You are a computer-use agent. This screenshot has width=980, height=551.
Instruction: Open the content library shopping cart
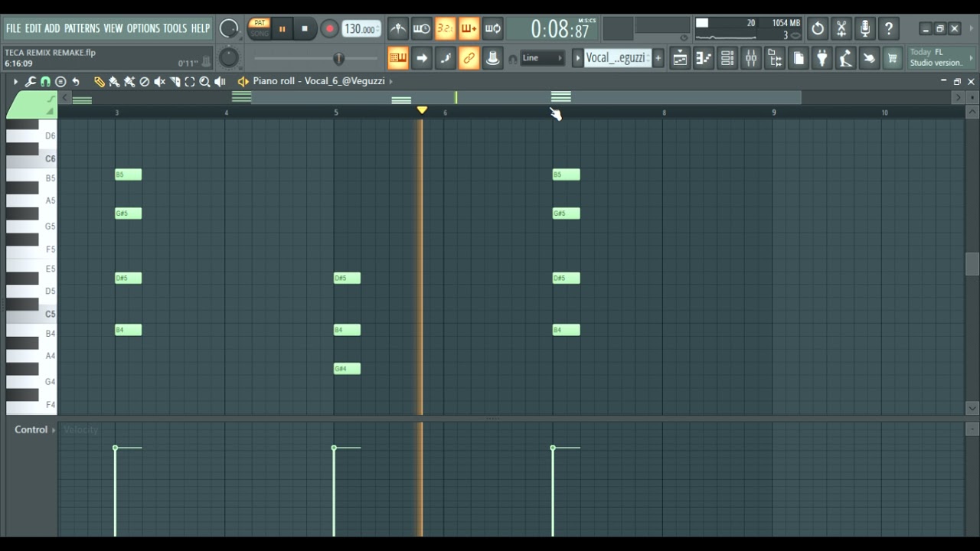[x=893, y=58]
